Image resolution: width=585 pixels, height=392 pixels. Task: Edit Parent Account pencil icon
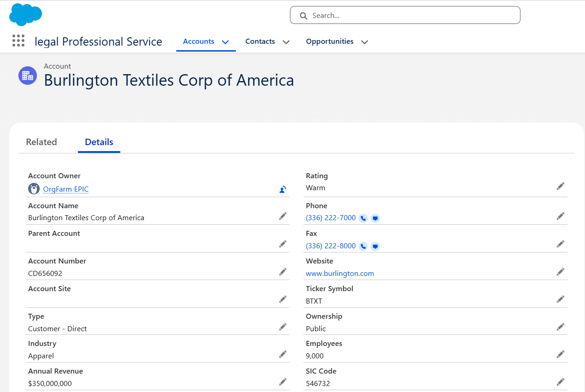[283, 244]
